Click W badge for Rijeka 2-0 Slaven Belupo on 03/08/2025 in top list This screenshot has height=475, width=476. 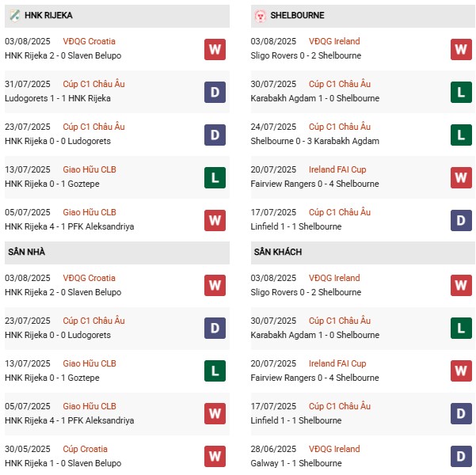(x=215, y=49)
